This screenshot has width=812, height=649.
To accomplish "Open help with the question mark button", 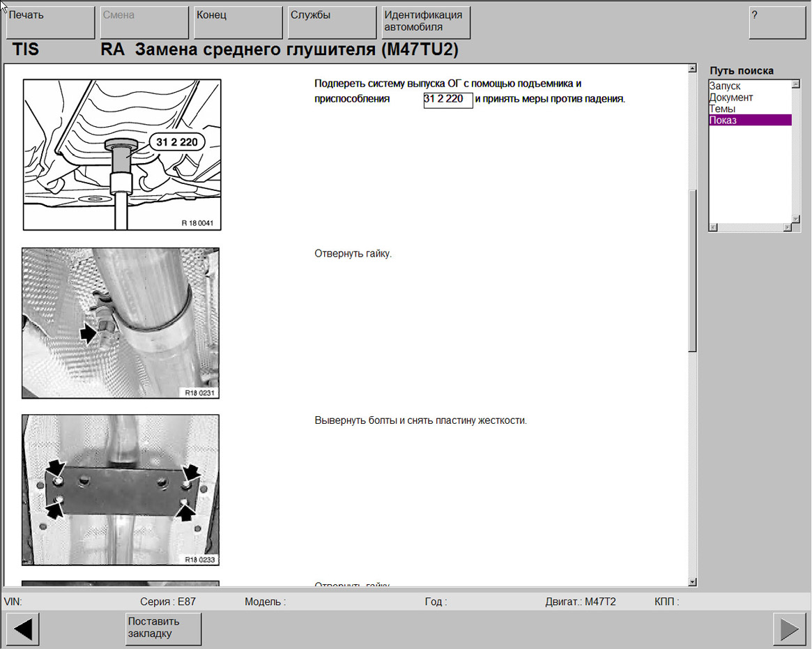I will 776,23.
